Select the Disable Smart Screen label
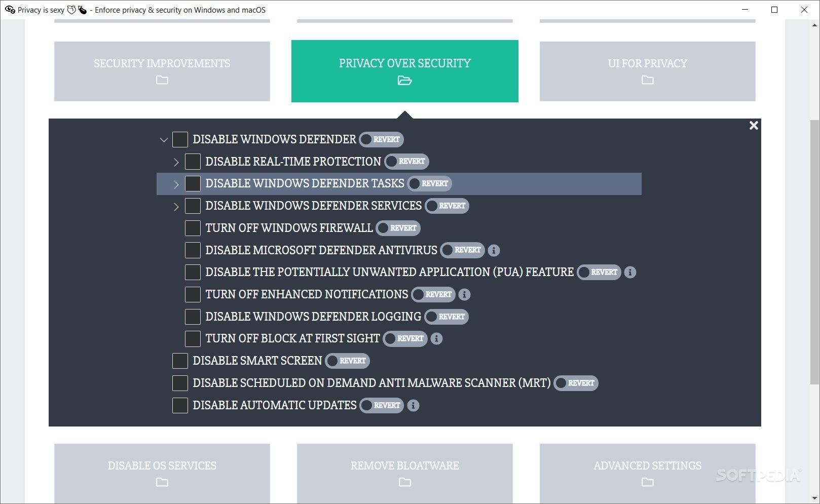 257,361
